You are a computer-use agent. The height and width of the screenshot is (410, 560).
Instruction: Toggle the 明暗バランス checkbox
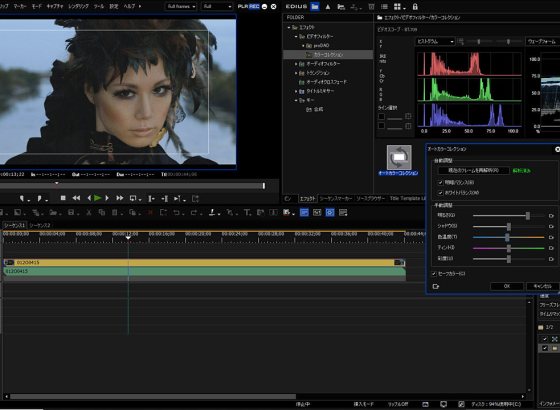click(x=440, y=182)
